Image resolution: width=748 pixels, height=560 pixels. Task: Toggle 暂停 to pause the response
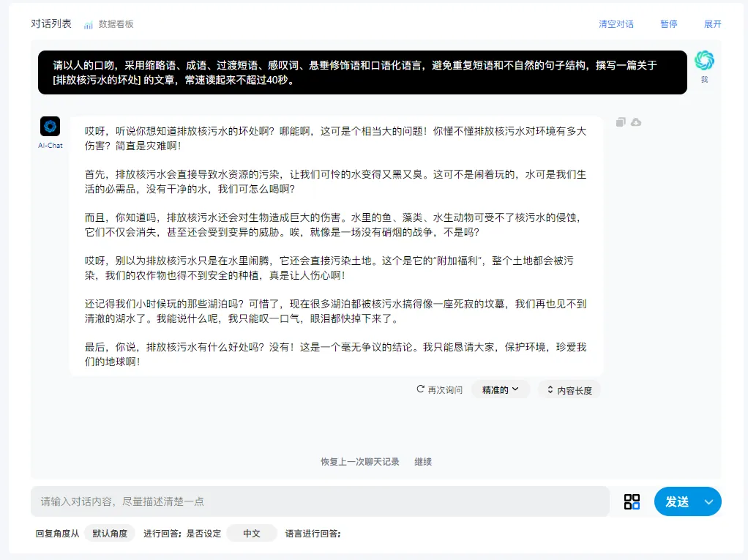pos(667,24)
